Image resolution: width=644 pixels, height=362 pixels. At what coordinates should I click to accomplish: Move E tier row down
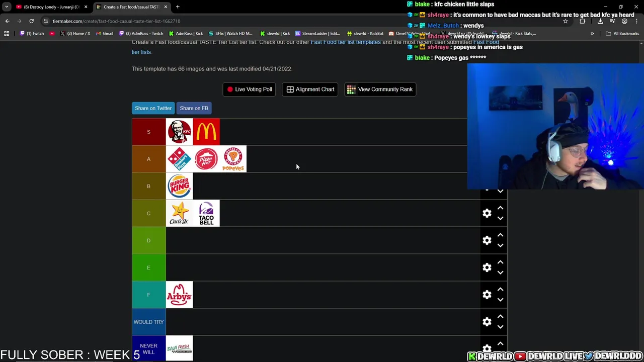click(x=500, y=273)
